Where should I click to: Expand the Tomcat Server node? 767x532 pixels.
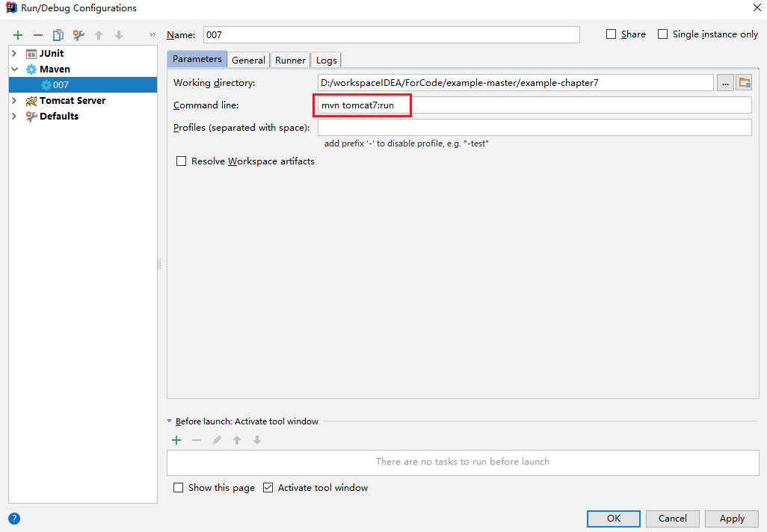coord(13,100)
